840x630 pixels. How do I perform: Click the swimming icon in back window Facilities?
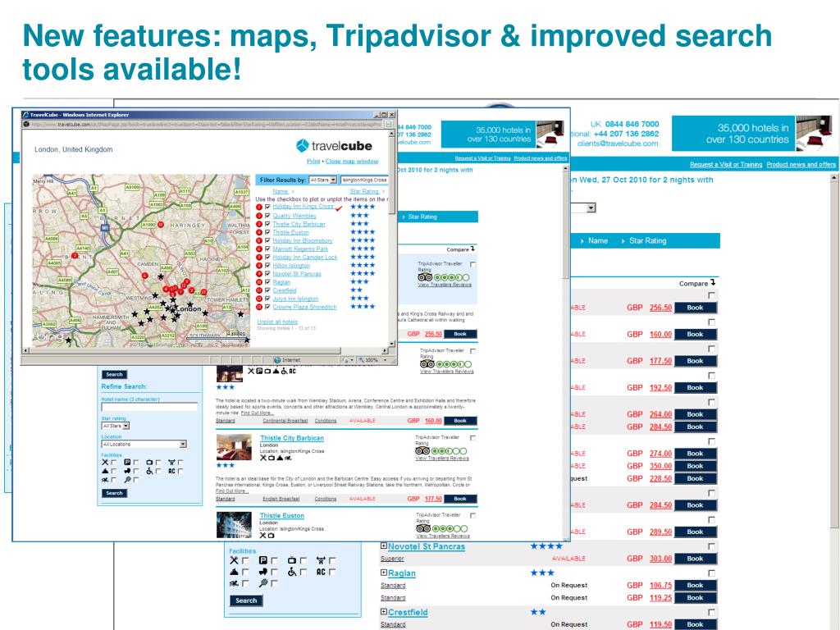(x=234, y=583)
